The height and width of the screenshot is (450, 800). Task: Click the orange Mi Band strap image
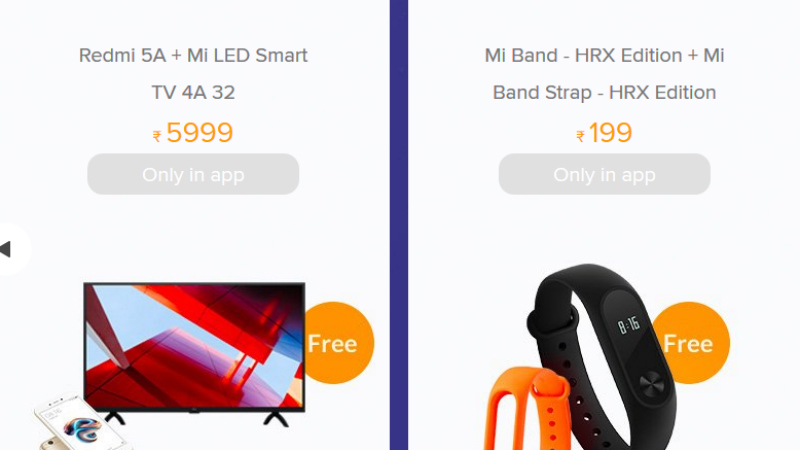click(x=526, y=409)
